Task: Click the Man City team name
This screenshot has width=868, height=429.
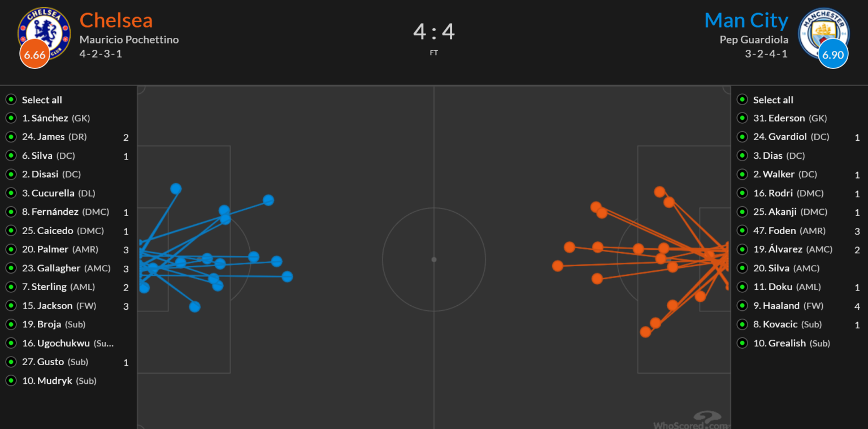Action: [x=747, y=20]
